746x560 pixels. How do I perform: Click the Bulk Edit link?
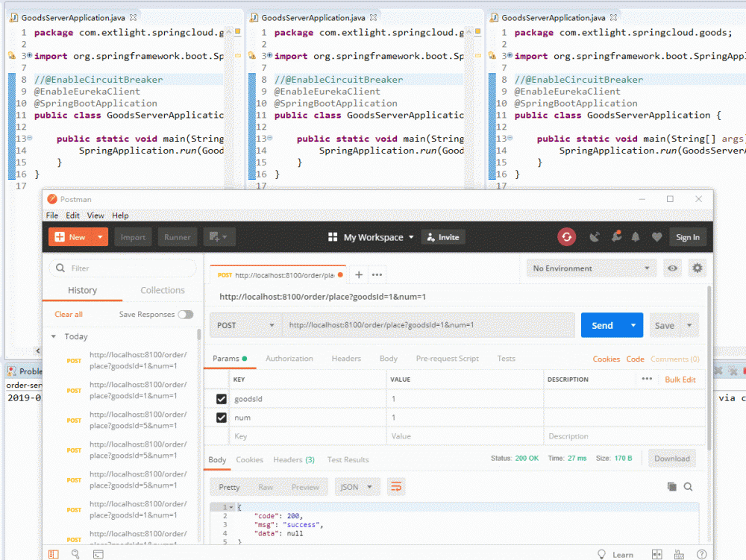pos(680,380)
